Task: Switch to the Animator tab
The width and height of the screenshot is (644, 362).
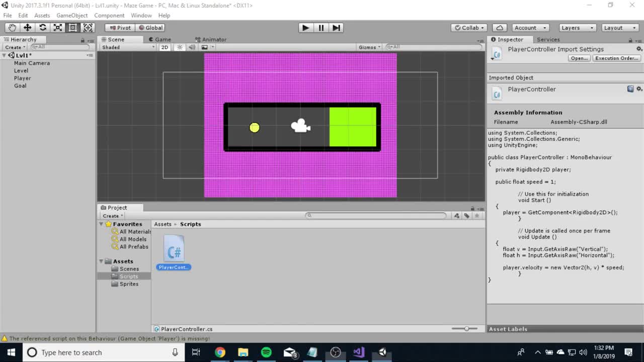Action: (210, 39)
